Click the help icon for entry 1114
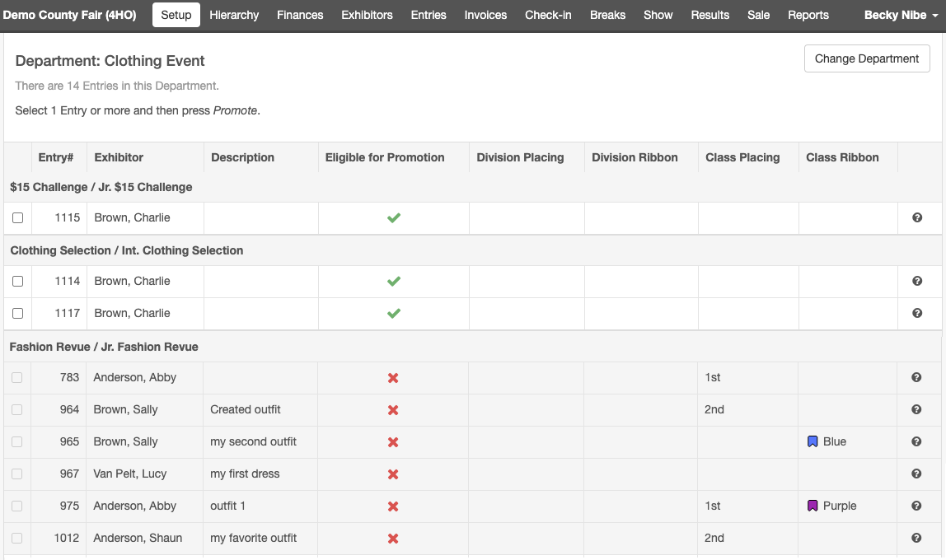This screenshot has height=560, width=946. pyautogui.click(x=917, y=281)
